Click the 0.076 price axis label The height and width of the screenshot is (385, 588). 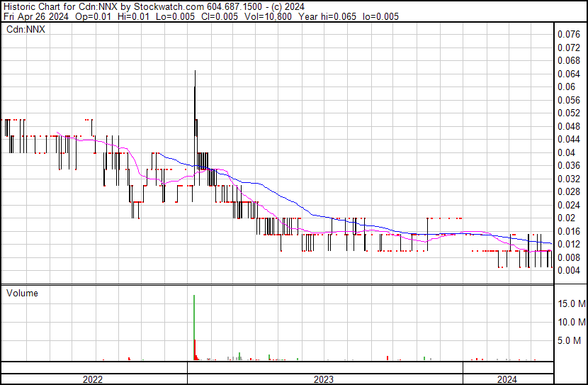568,34
